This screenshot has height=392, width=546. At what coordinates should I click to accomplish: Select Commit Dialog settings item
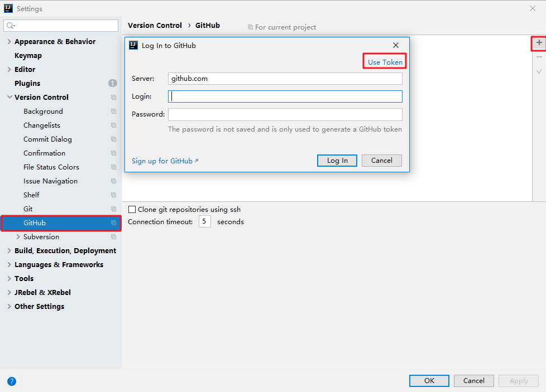47,139
